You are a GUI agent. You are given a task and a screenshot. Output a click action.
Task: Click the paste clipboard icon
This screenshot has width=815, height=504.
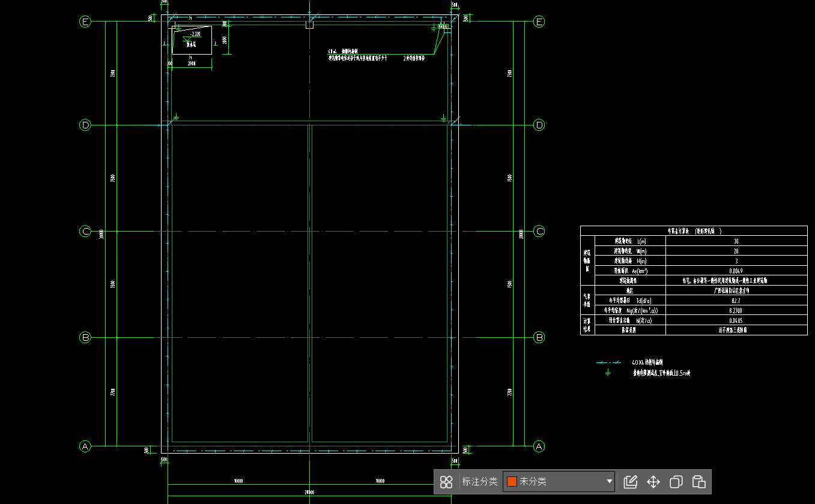[698, 482]
